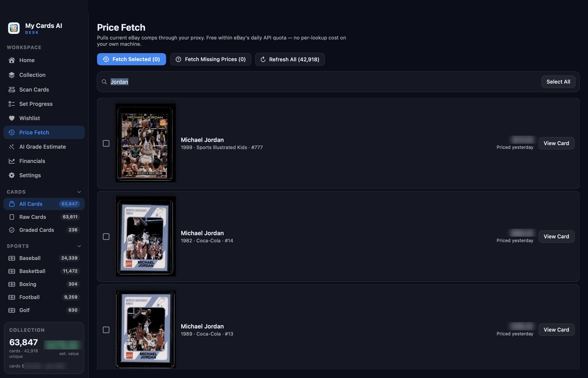Click '1982 · Coca-Cola · #14' text
Viewport: 588px width, 378px height.
207,241
